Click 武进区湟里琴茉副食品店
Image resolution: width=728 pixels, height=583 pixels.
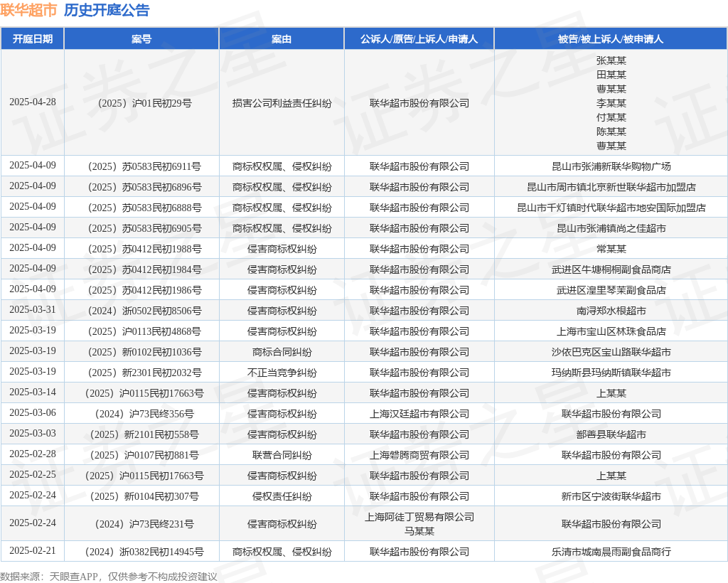[611, 290]
